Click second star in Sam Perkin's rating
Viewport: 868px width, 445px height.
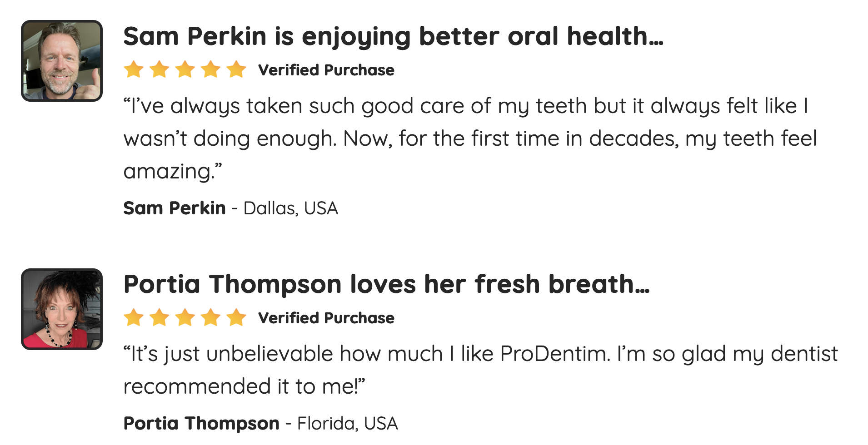160,70
